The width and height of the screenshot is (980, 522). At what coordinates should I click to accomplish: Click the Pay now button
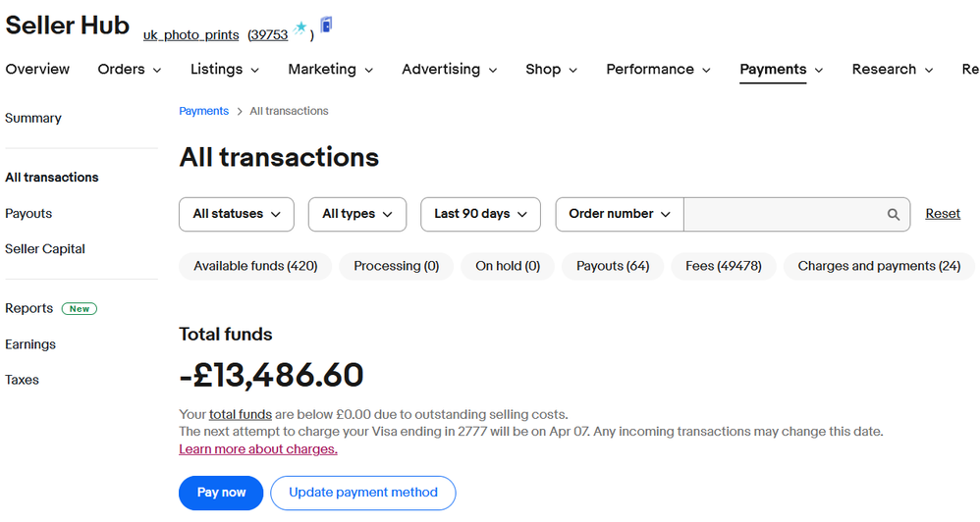tap(221, 493)
